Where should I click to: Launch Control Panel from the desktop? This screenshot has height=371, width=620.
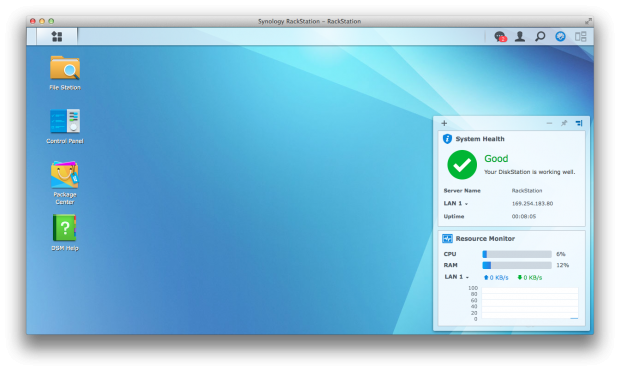click(x=65, y=127)
